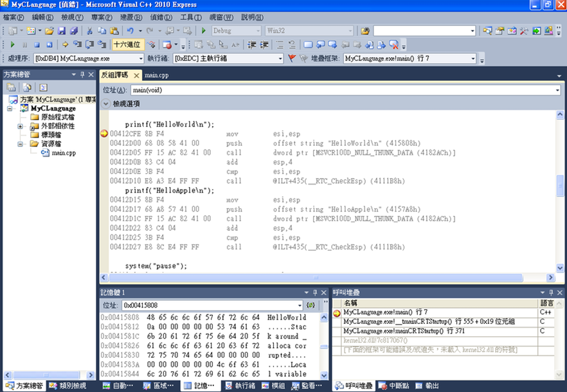Image resolution: width=567 pixels, height=392 pixels.
Task: Click the increase indent icon
Action: pyautogui.click(x=264, y=44)
